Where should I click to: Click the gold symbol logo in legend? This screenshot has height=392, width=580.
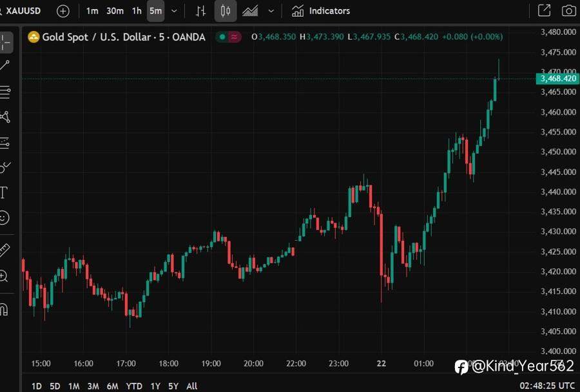(x=34, y=37)
